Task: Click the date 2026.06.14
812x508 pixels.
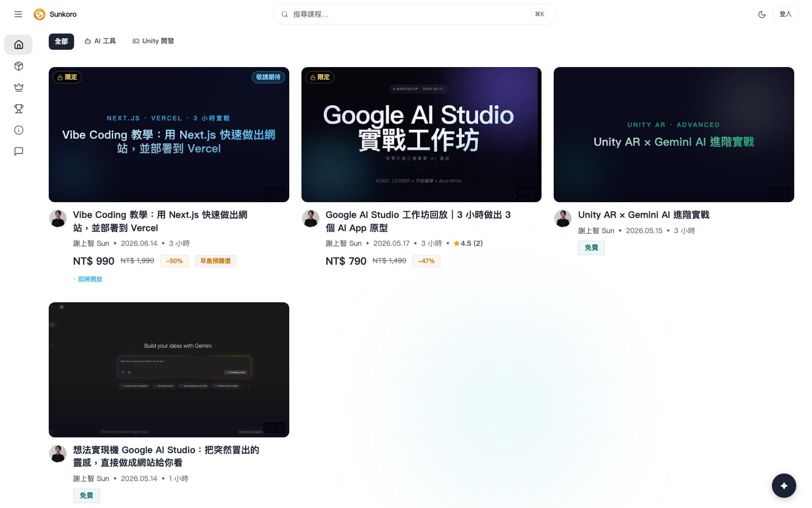Action: click(139, 243)
